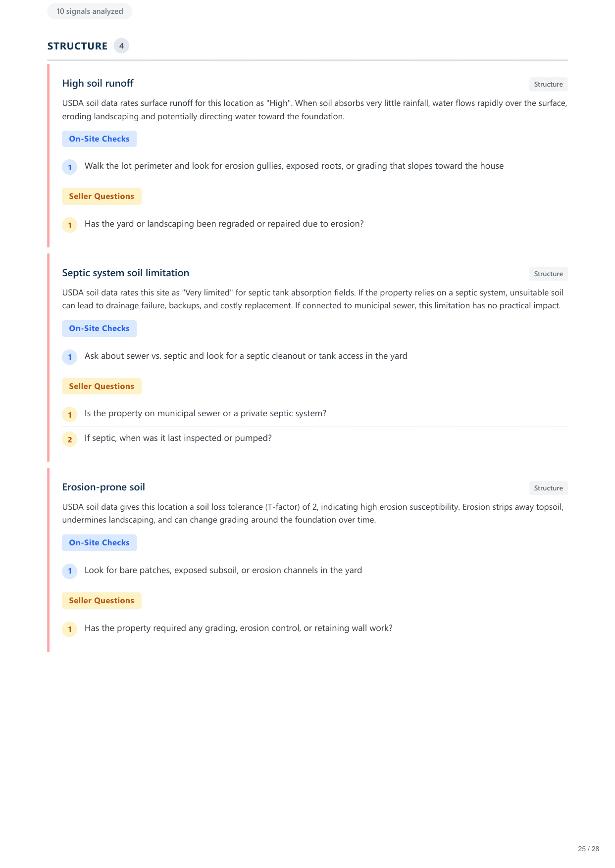Open the "High soil runoff" title
The image size is (615, 868).
[98, 83]
